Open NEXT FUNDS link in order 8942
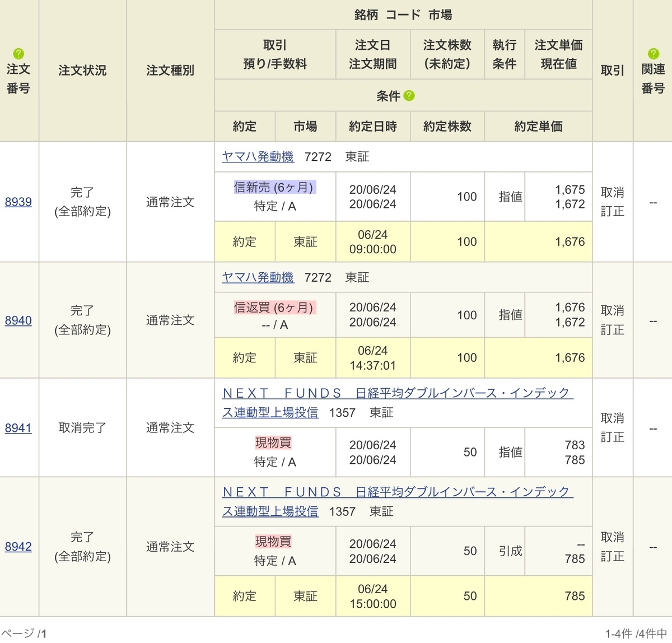The height and width of the screenshot is (643, 672). (x=398, y=502)
